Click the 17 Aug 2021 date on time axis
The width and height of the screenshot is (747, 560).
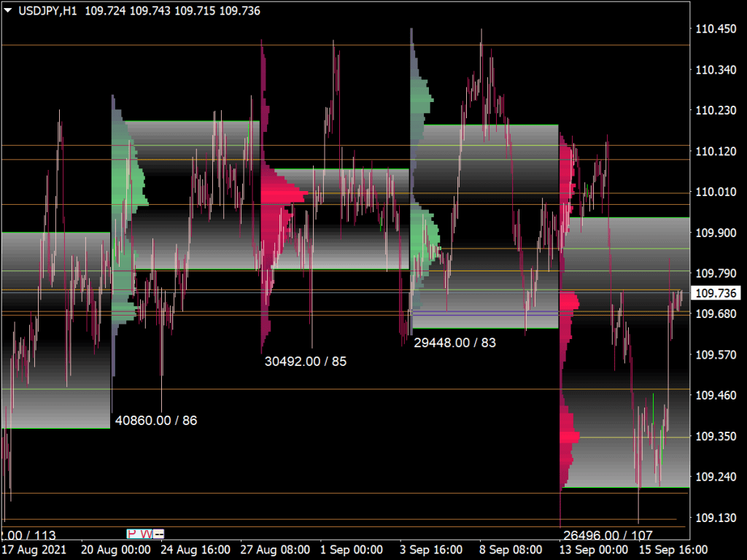(x=32, y=549)
